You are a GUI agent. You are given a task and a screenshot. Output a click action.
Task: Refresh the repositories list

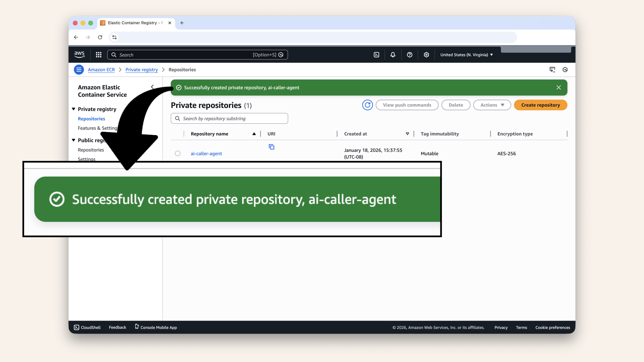point(367,105)
